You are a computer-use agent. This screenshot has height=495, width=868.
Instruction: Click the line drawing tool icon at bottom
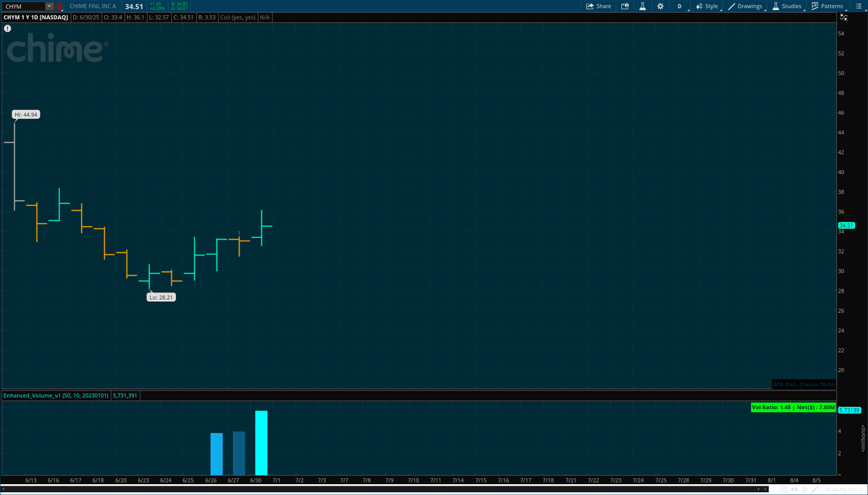tap(816, 490)
